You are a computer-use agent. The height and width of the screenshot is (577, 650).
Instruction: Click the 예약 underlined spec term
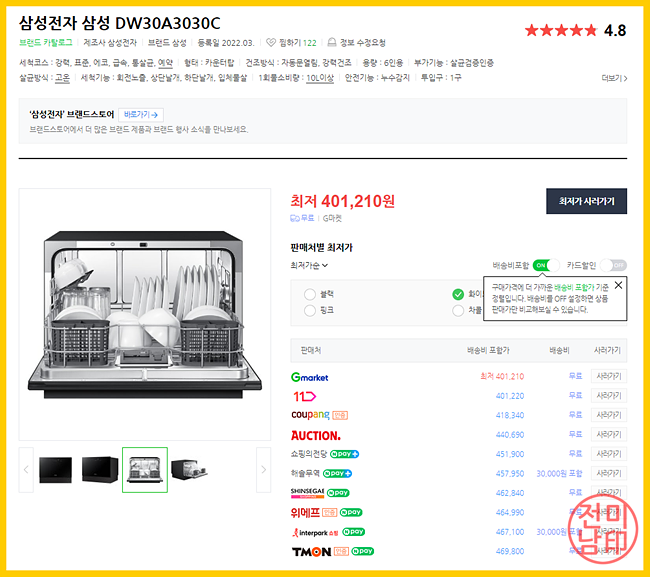click(165, 63)
